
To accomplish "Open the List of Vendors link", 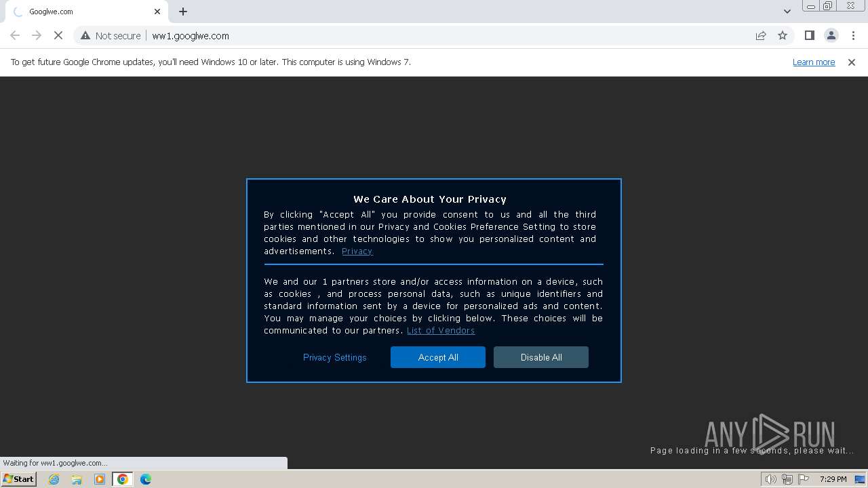I will pyautogui.click(x=441, y=330).
